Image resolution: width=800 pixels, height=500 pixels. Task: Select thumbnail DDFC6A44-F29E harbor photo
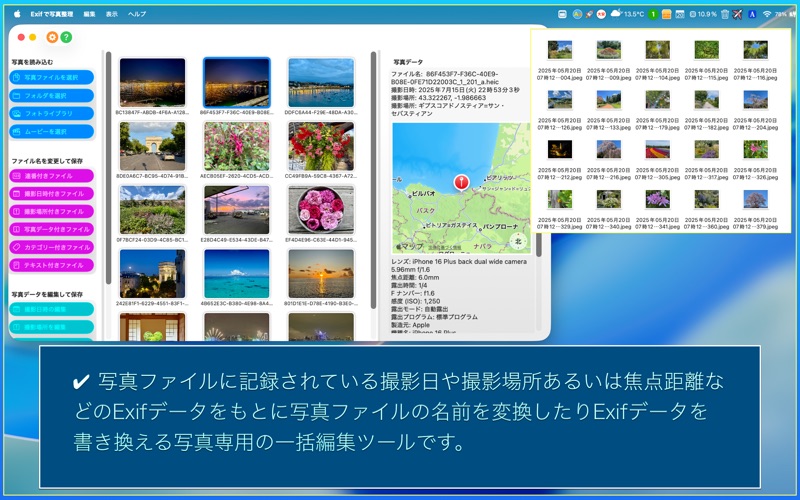click(x=321, y=83)
